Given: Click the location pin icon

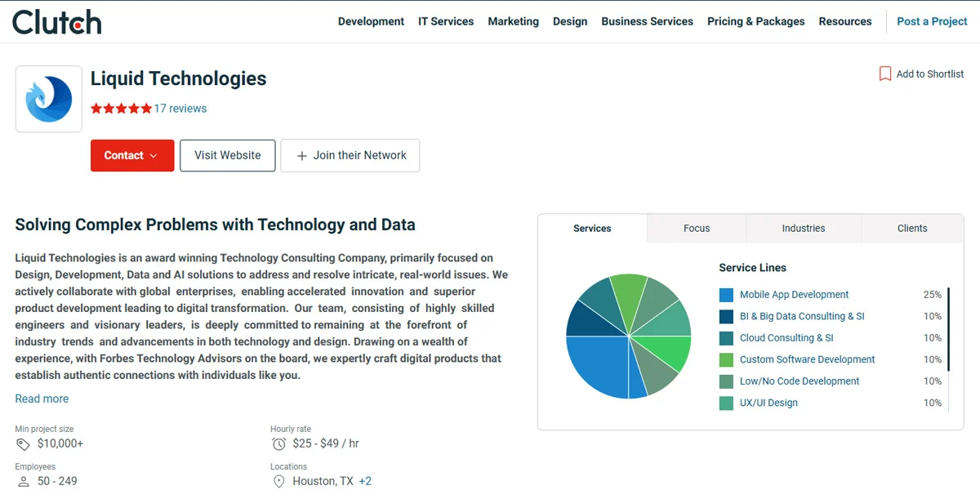Looking at the screenshot, I should pyautogui.click(x=279, y=482).
